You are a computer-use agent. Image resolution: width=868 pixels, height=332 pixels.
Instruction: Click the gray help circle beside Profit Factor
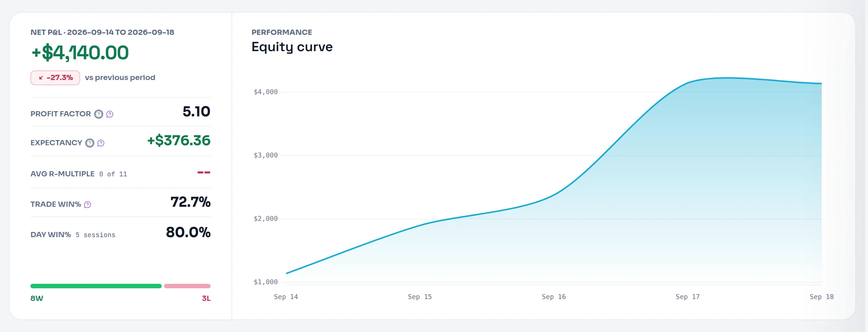tap(99, 114)
